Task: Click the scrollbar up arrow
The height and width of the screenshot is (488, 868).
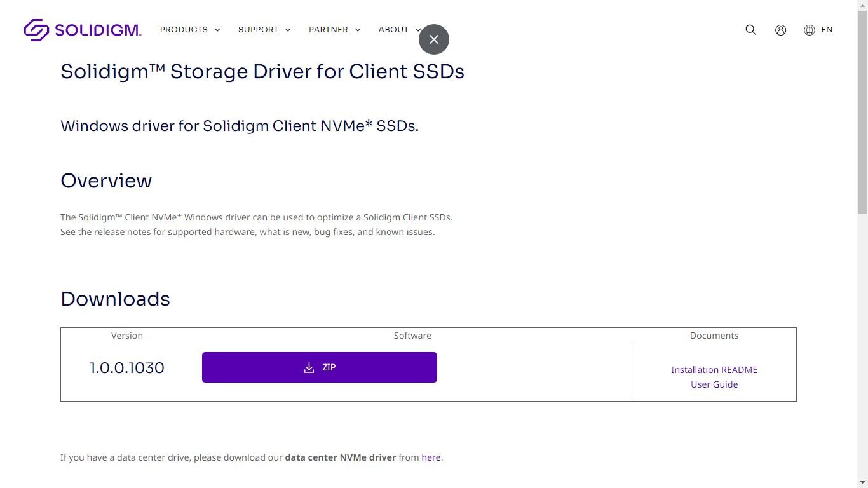Action: coord(862,5)
